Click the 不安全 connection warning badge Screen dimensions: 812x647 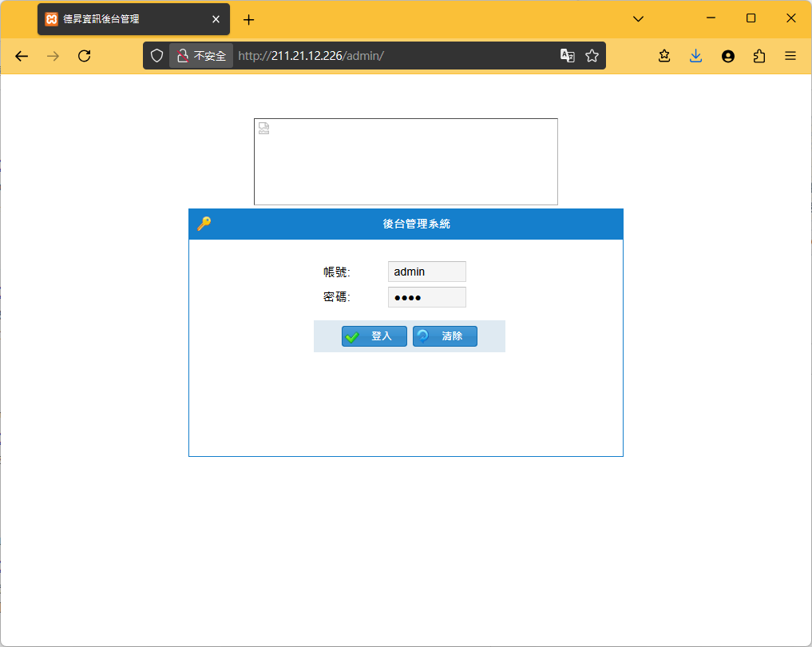201,56
